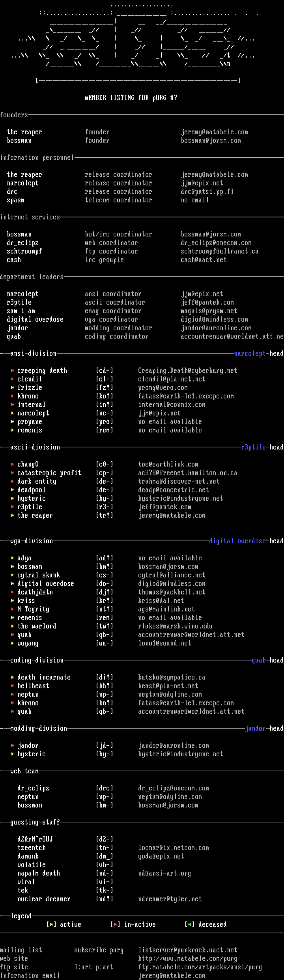Image resolution: width=284 pixels, height=980 pixels.
Task: Select the star beside catastropic profit
Action: point(12,473)
